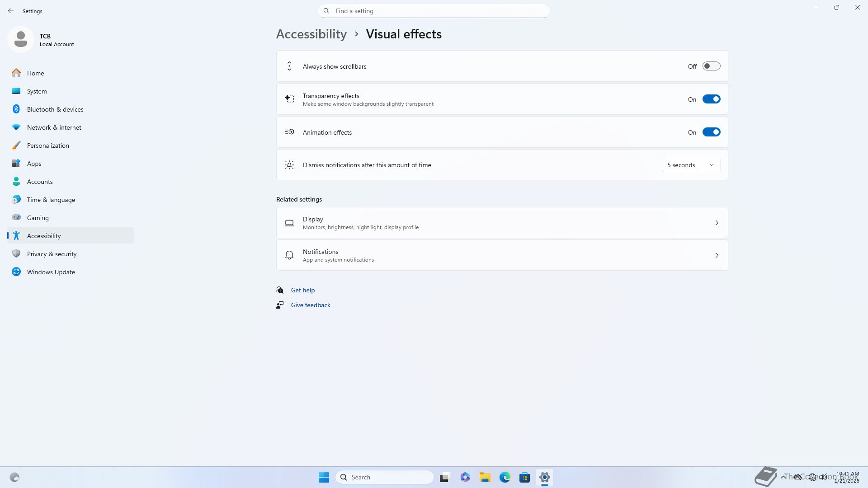Click the Find a setting search box
Viewport: 868px width, 488px height.
click(434, 11)
